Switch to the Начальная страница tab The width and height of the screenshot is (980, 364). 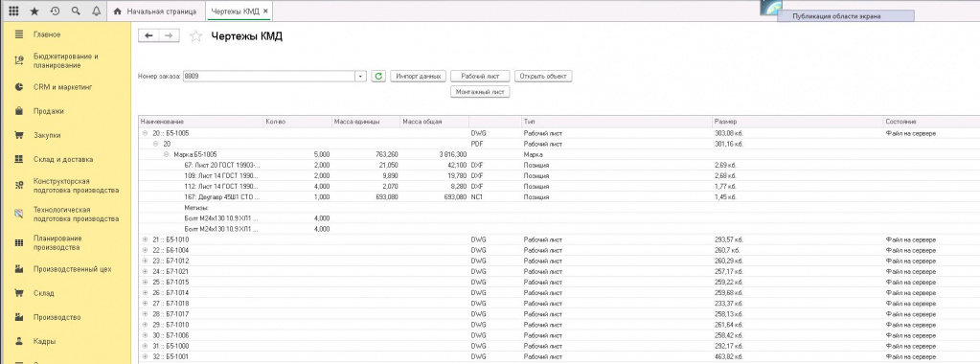click(x=155, y=11)
